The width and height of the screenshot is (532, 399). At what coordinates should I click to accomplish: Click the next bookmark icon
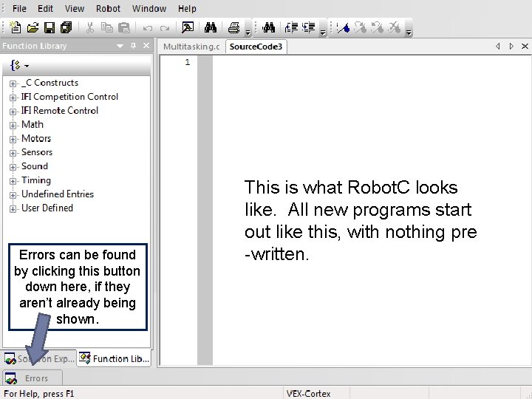coord(360,27)
